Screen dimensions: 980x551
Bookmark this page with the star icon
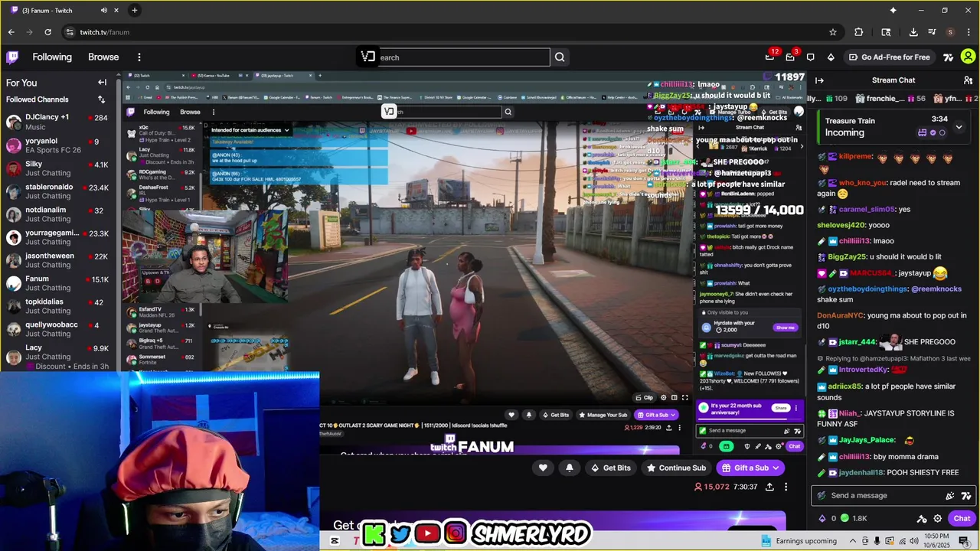833,32
